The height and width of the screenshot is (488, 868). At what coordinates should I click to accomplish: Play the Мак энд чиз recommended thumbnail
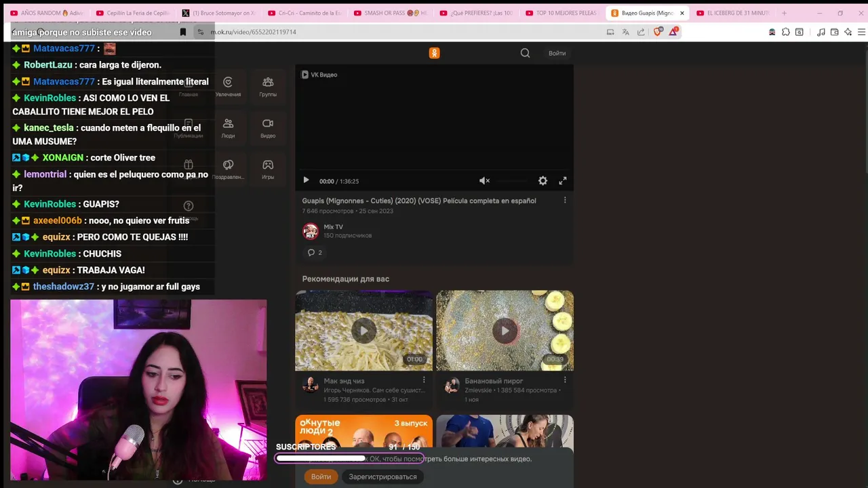click(x=363, y=331)
